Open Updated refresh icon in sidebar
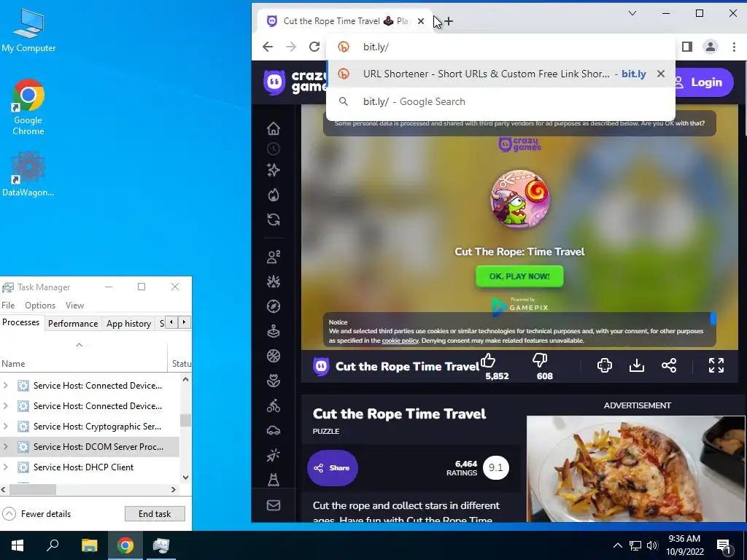The width and height of the screenshot is (747, 560). pos(274,219)
